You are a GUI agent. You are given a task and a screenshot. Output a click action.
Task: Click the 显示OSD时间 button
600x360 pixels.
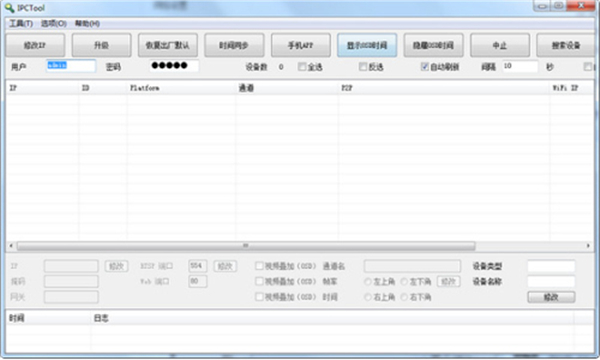click(367, 45)
